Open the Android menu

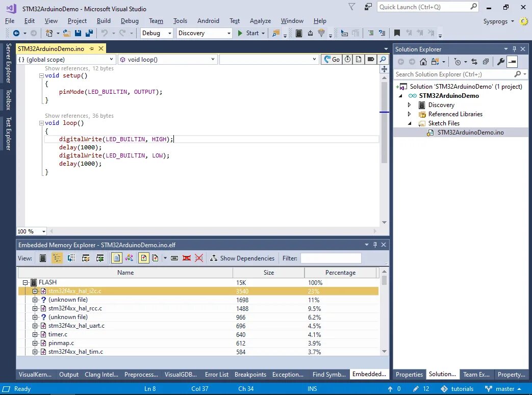coord(208,21)
